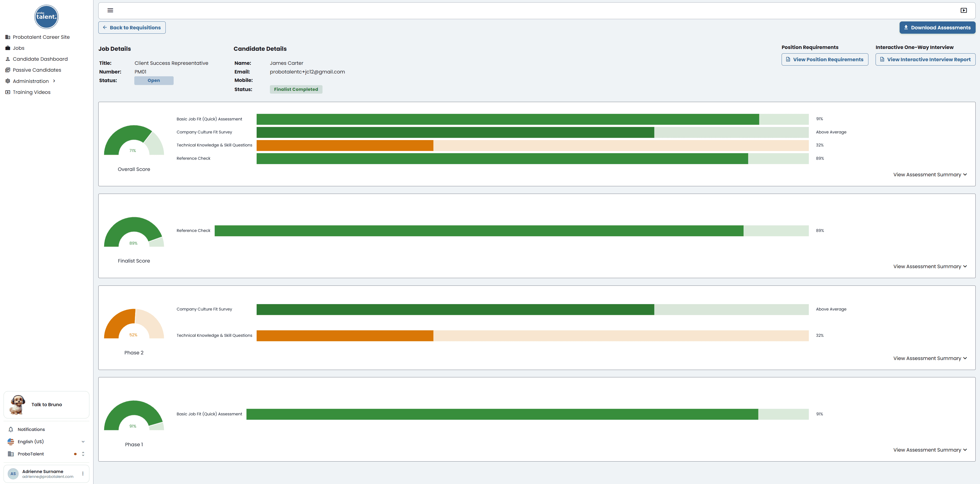Click the Candidate Dashboard person icon
Viewport: 980px width, 484px height.
[8, 59]
